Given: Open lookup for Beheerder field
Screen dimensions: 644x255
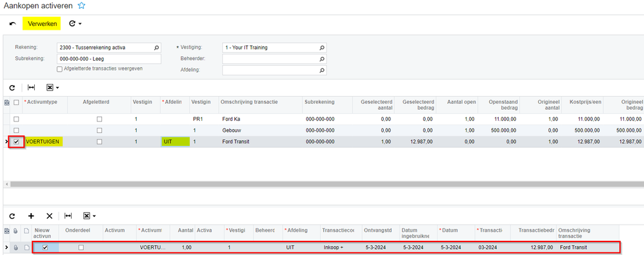Looking at the screenshot, I should click(322, 59).
